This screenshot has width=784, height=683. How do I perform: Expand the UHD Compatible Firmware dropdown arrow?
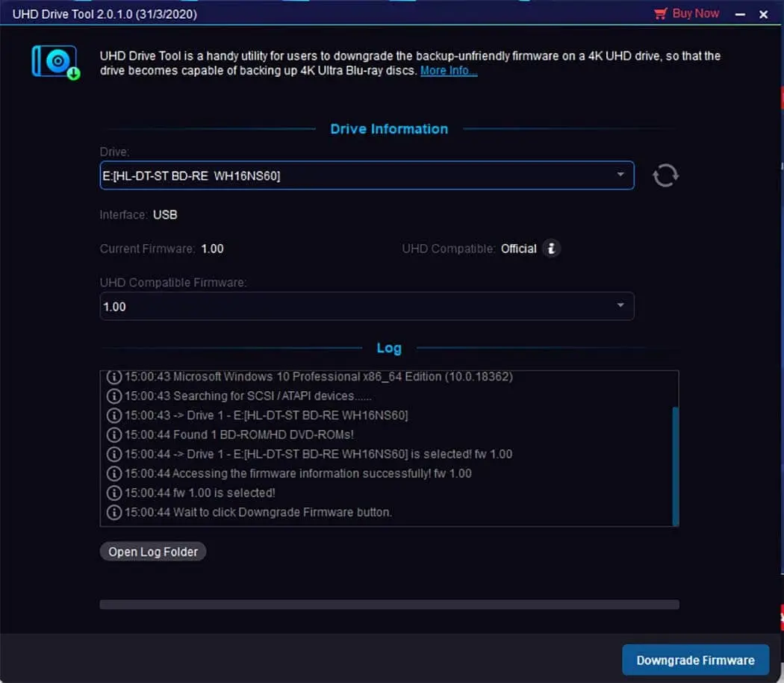[620, 306]
